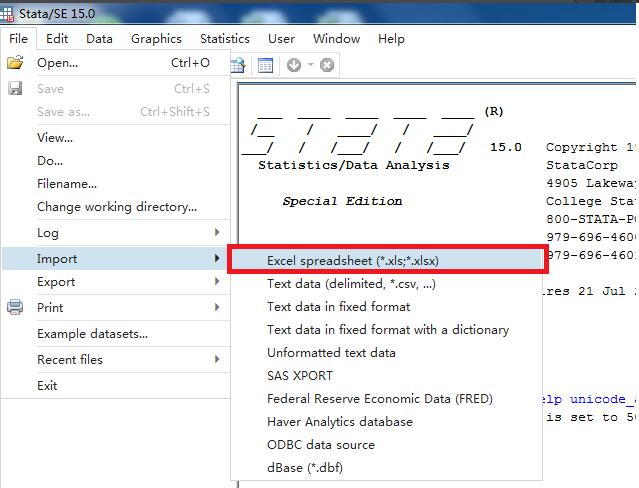Select the Log menu entry

116,233
